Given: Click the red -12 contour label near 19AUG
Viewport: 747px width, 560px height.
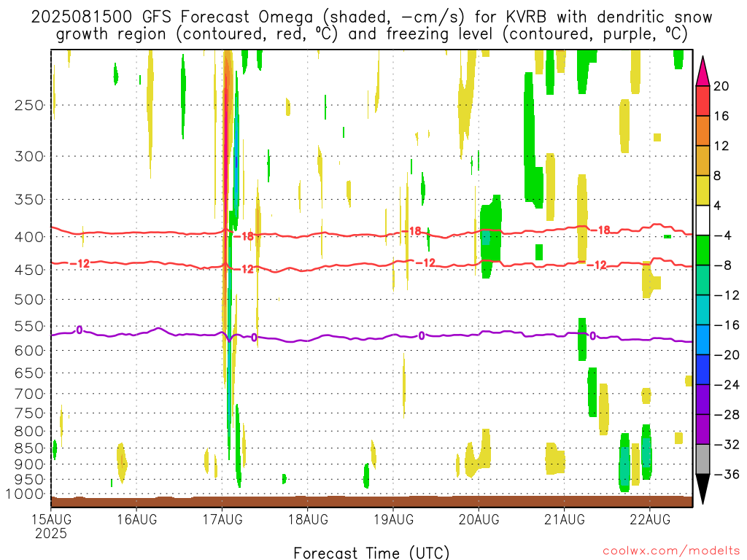Looking at the screenshot, I should (425, 262).
